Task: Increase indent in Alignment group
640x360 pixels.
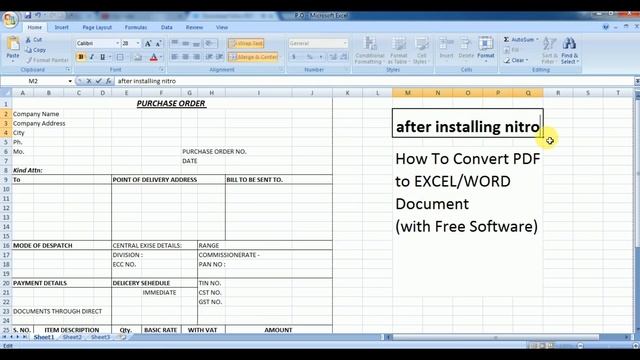Action: coord(220,57)
